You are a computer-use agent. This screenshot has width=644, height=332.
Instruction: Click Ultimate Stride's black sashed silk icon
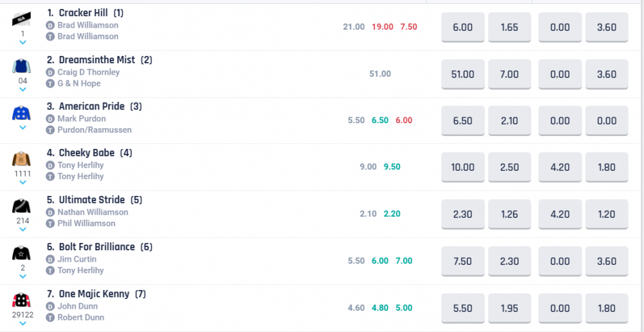[x=23, y=206]
